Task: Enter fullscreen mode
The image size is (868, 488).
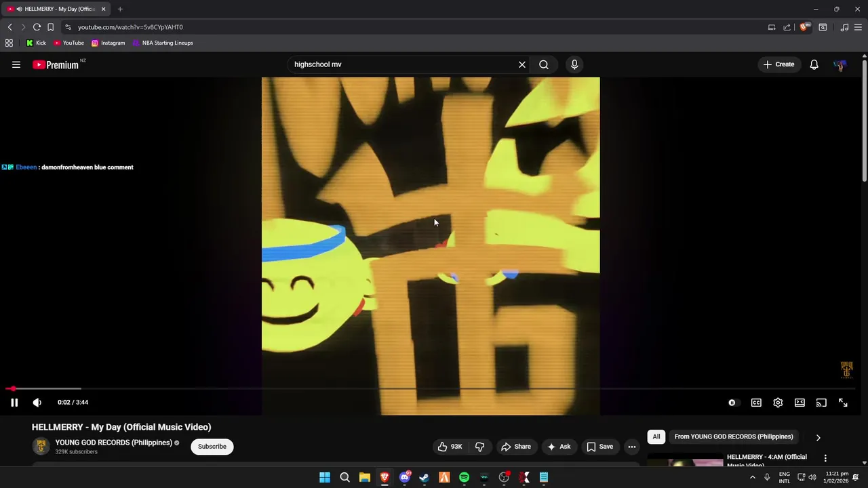Action: pos(843,403)
